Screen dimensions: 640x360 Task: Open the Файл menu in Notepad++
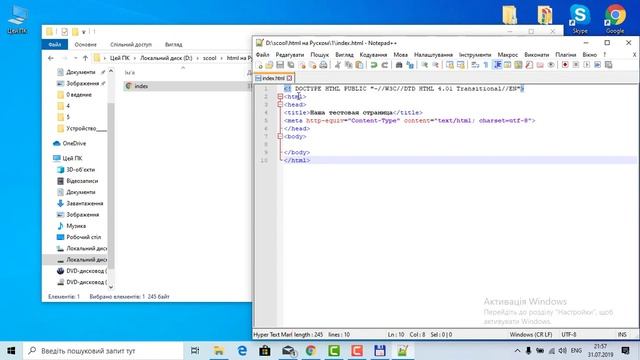click(262, 55)
